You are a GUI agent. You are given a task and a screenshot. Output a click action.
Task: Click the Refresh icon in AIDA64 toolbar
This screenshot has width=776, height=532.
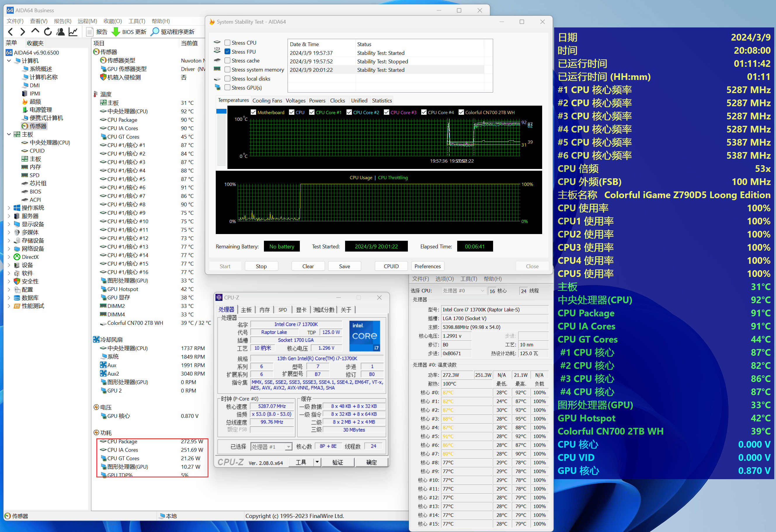[48, 32]
